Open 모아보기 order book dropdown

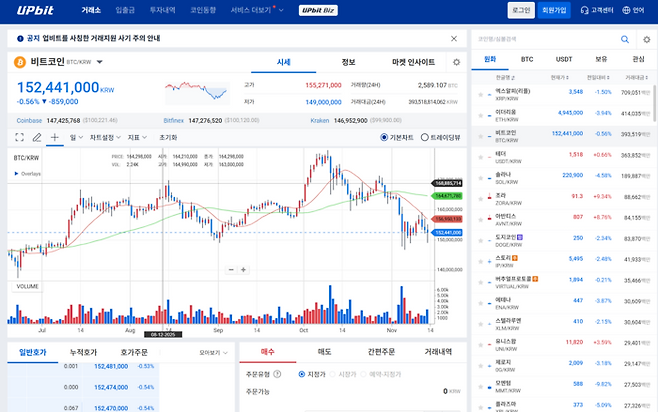coord(213,352)
